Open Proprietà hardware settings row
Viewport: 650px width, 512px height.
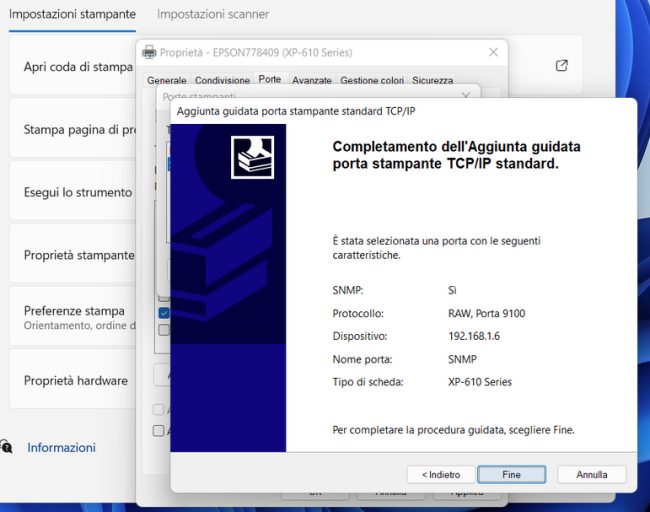(73, 380)
